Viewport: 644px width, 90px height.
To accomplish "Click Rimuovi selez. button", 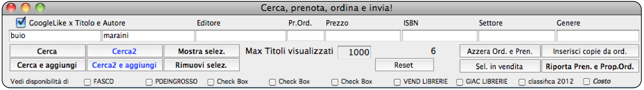I will [202, 65].
